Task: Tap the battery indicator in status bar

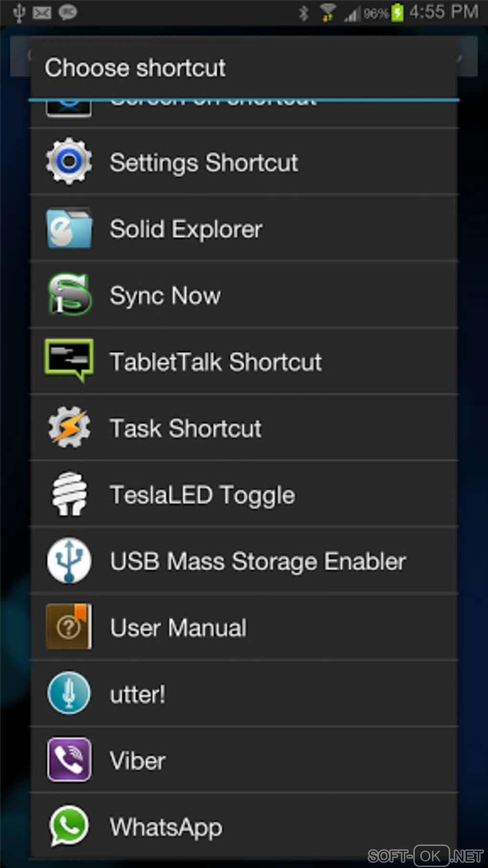Action: click(397, 12)
